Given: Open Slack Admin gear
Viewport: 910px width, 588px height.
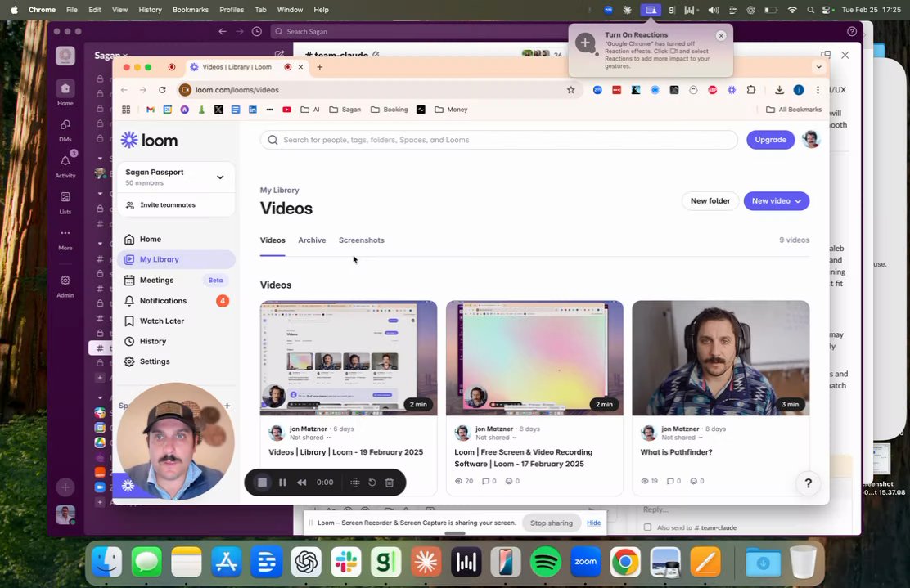Looking at the screenshot, I should 65,286.
